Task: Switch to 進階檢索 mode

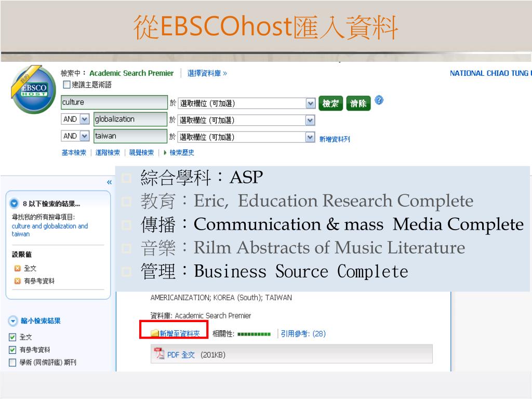Action: (108, 153)
